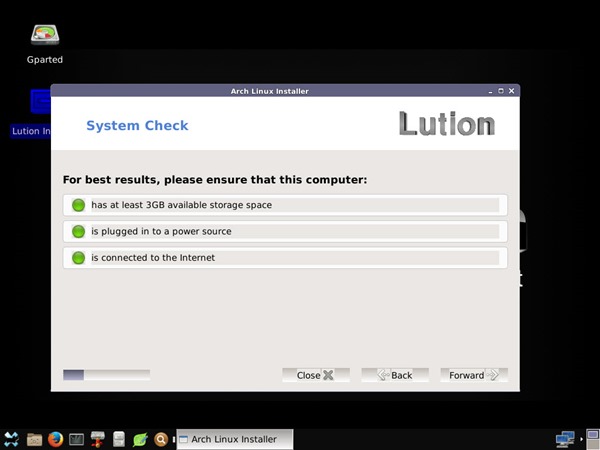The height and width of the screenshot is (450, 600).
Task: Click green indicator beside Internet requirement
Action: click(x=78, y=258)
